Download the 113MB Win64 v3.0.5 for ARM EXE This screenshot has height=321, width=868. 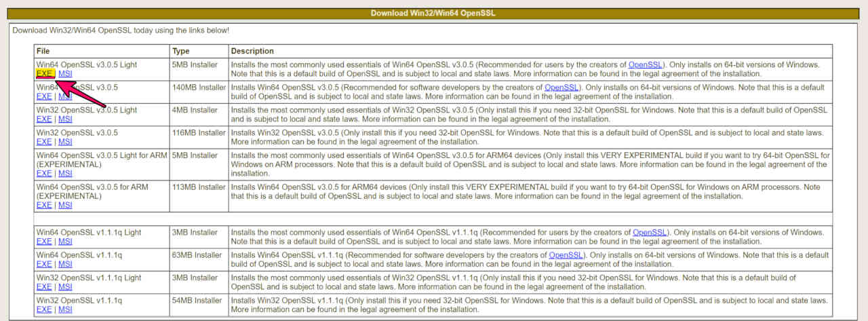(x=44, y=205)
